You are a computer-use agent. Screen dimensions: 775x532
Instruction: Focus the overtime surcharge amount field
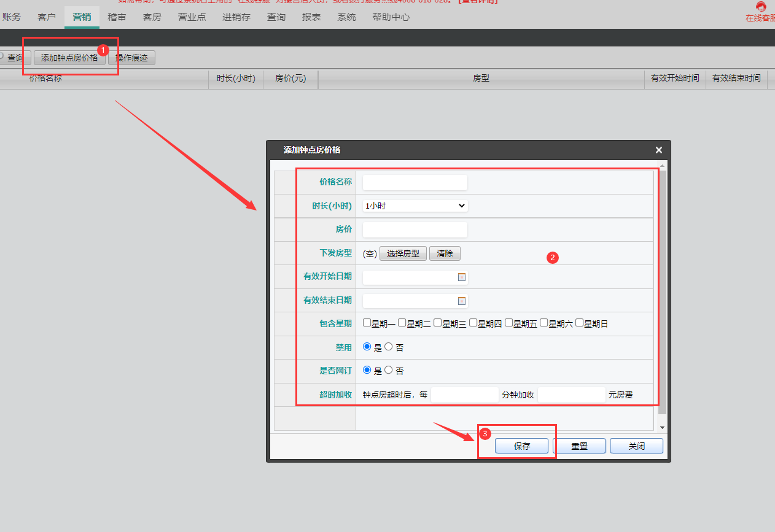tap(572, 395)
